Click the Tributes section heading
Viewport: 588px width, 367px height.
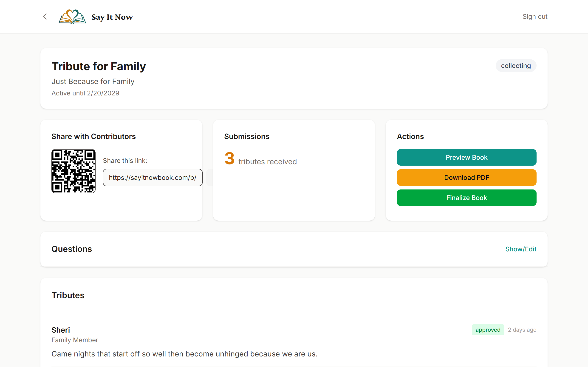68,295
